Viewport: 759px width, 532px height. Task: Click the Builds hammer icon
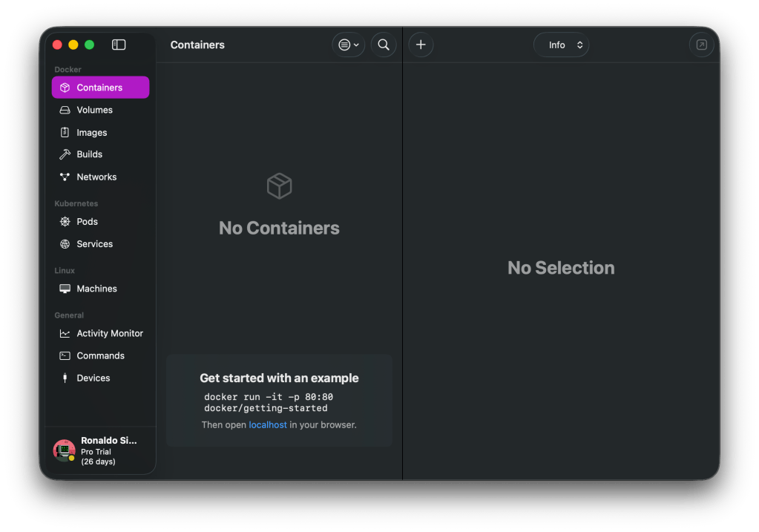coord(65,154)
